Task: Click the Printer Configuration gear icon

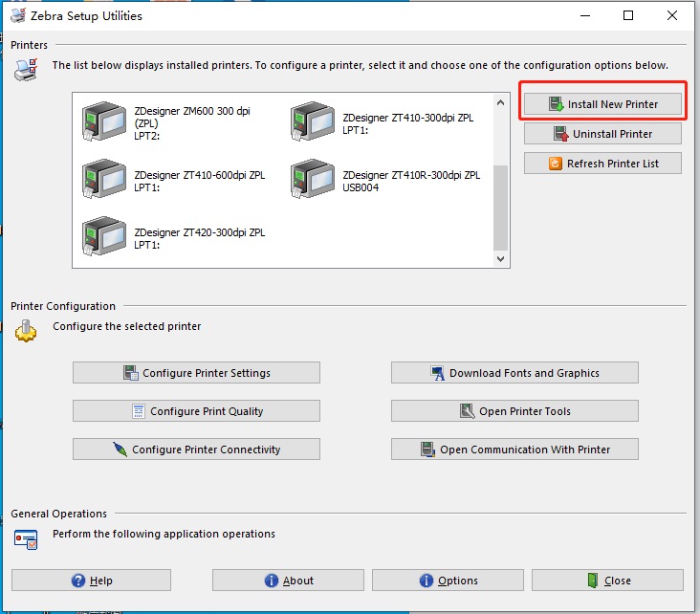Action: [x=26, y=331]
